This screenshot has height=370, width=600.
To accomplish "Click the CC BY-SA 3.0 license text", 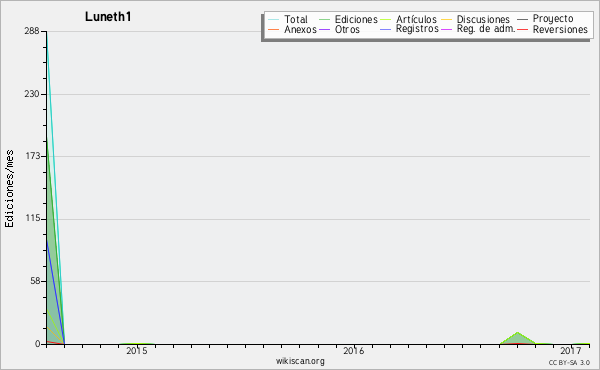I will point(569,363).
